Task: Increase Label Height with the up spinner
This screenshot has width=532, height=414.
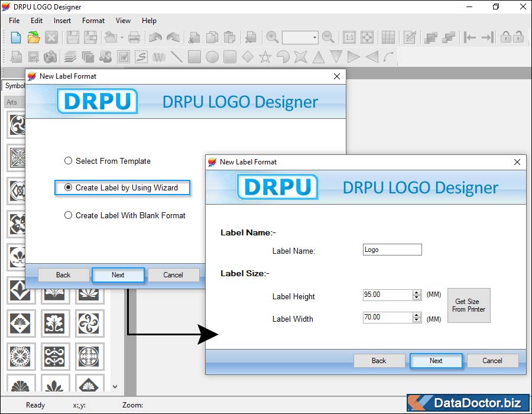Action: click(x=417, y=293)
